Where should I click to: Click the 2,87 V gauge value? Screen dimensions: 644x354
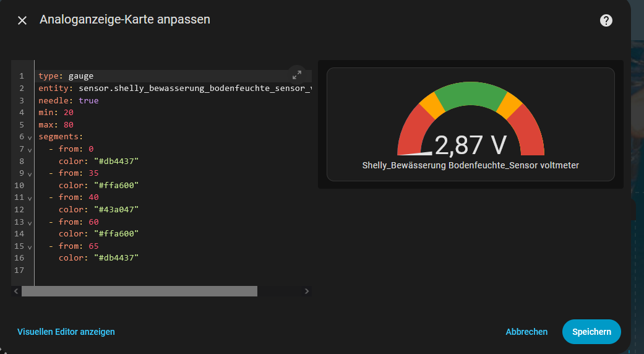pyautogui.click(x=470, y=145)
